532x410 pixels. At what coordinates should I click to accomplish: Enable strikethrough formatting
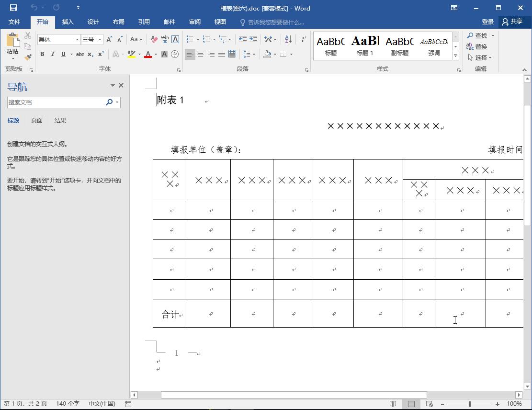79,54
